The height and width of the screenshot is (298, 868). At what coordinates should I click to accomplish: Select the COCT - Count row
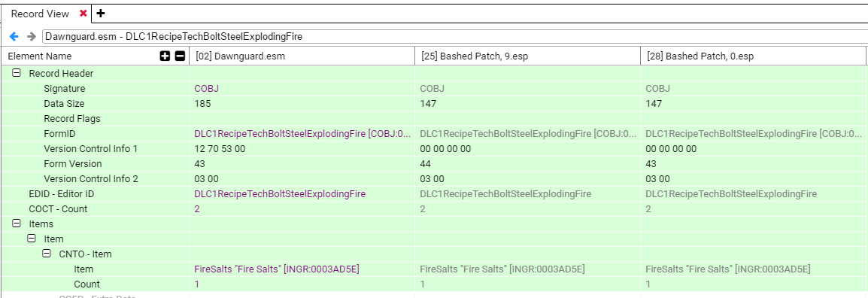tap(58, 208)
